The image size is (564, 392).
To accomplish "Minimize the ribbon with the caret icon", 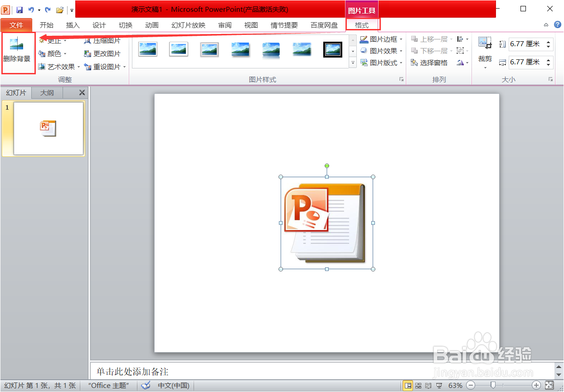I will click(546, 25).
